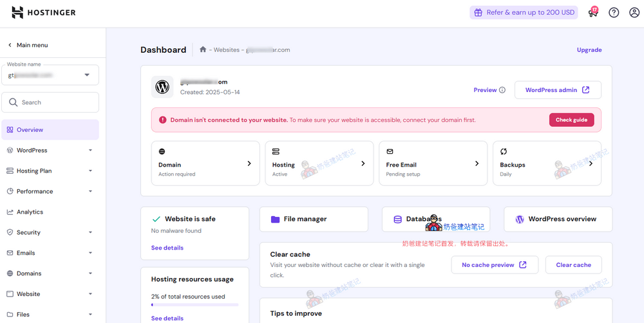Click the home icon in breadcrumb
Image resolution: width=644 pixels, height=323 pixels.
(202, 50)
